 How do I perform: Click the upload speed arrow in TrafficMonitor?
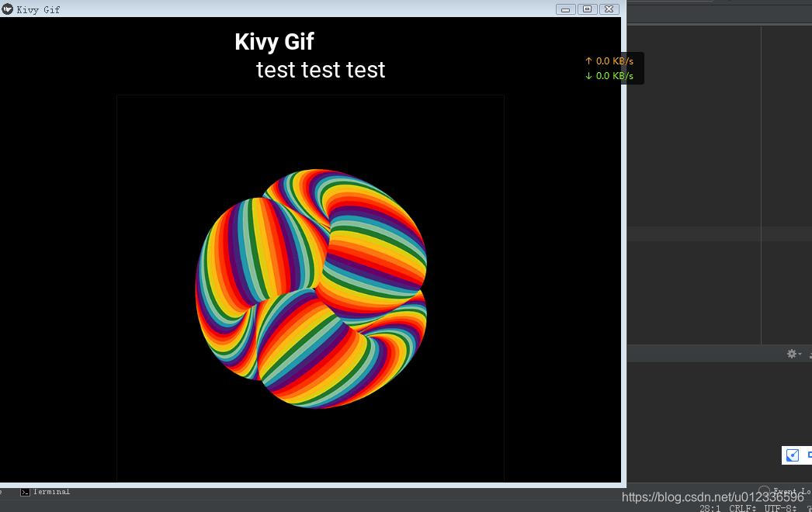point(588,61)
